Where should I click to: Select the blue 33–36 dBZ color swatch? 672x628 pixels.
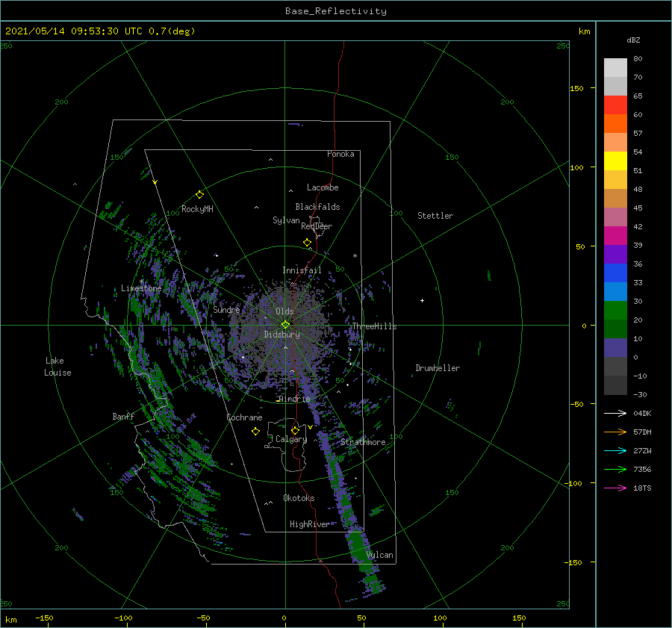(615, 273)
